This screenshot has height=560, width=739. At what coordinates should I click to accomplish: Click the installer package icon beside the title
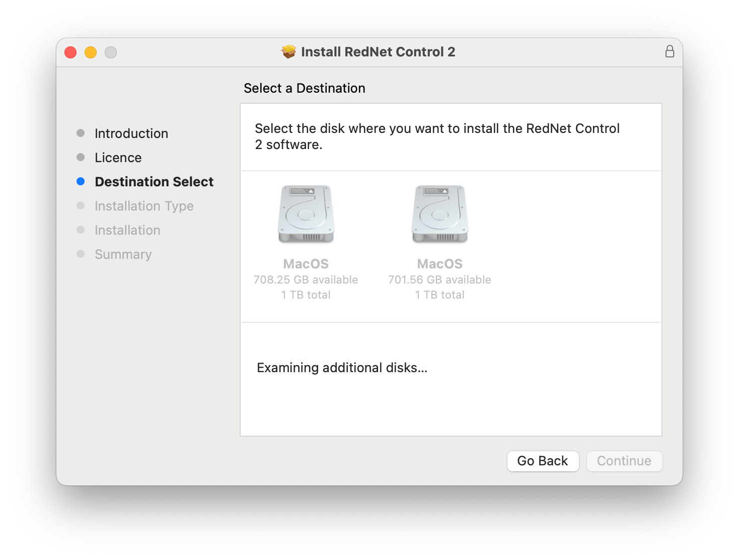pyautogui.click(x=289, y=51)
